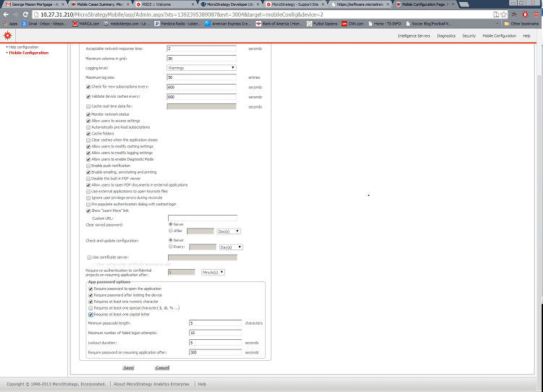
Task: Open the Pandora Radio bookmark
Action: 176,23
